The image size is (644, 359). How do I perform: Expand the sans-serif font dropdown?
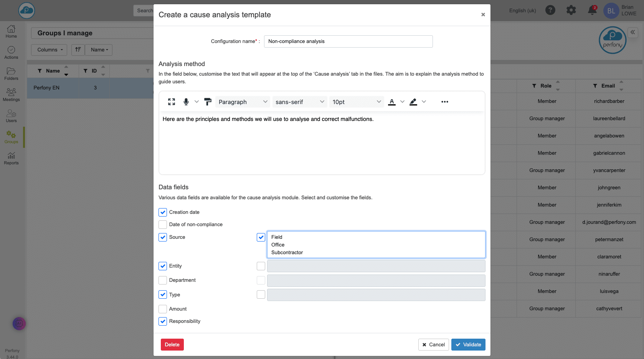[x=300, y=102]
